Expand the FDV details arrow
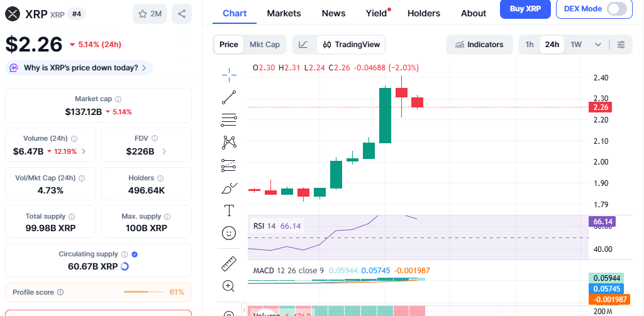Image resolution: width=644 pixels, height=316 pixels. pos(164,151)
